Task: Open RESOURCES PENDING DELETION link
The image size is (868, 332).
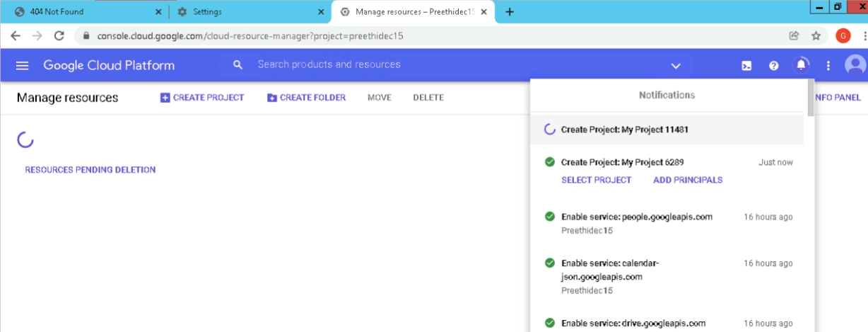Action: tap(90, 170)
